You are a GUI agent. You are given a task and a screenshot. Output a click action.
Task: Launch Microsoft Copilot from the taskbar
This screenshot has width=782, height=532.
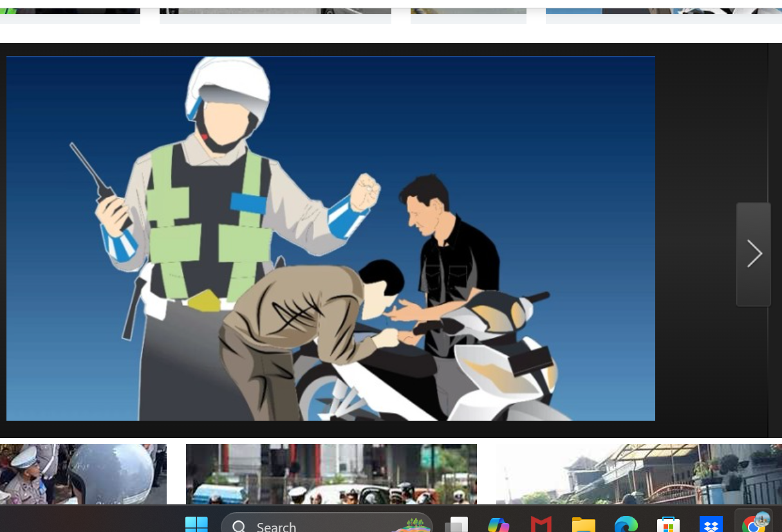pos(498,525)
